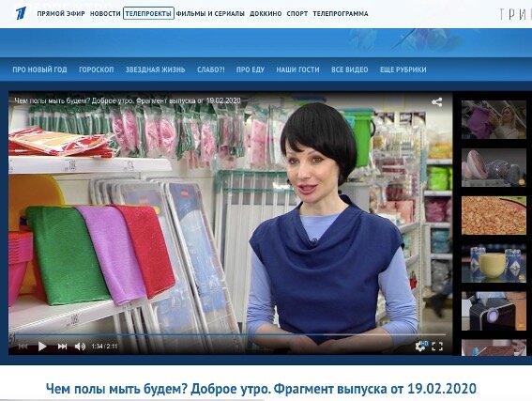Click the video title overlay text

point(128,100)
